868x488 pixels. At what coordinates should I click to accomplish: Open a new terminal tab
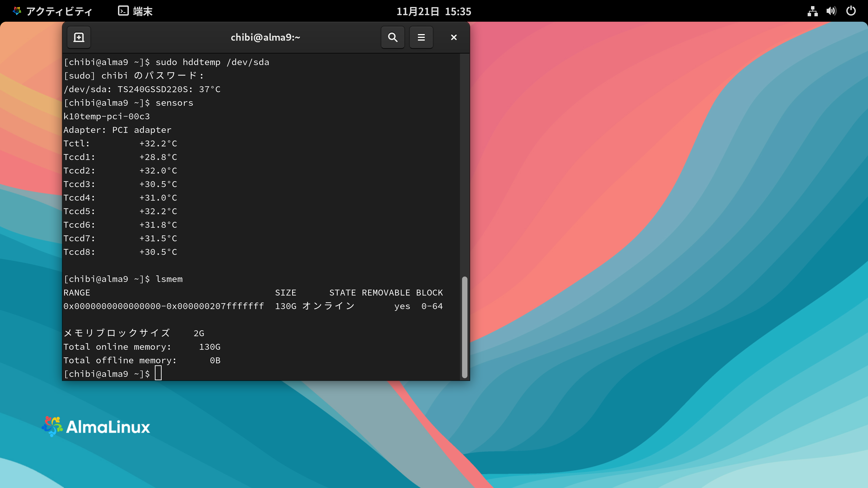tap(78, 37)
